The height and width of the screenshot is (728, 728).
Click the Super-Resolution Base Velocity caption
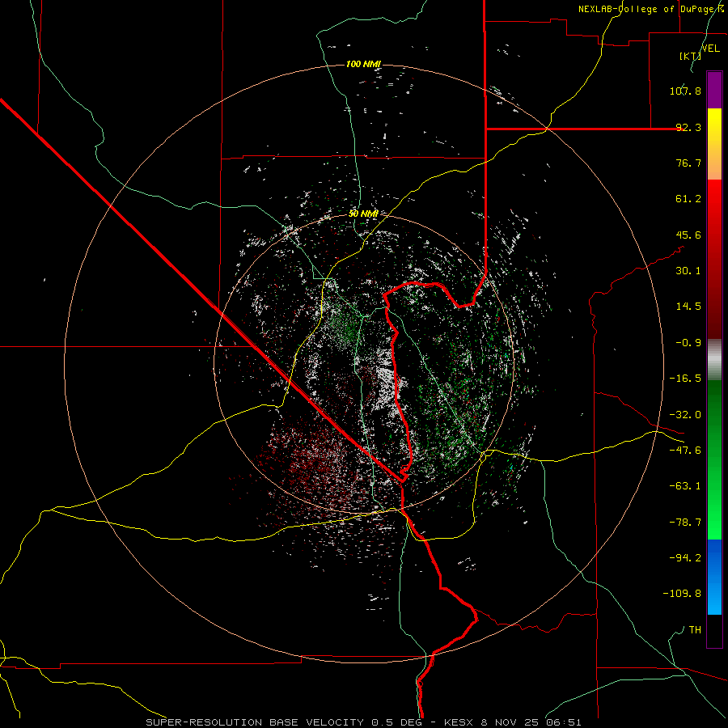point(363,722)
